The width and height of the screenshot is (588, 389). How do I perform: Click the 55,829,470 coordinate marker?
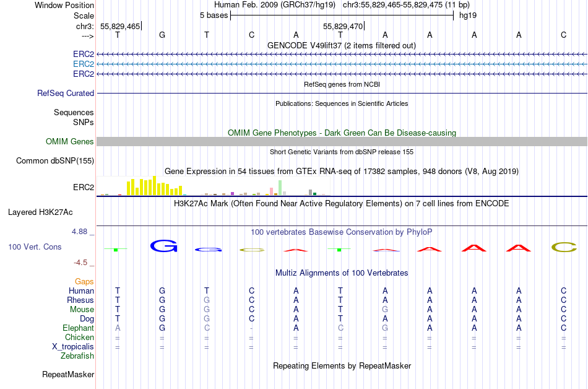pyautogui.click(x=343, y=26)
